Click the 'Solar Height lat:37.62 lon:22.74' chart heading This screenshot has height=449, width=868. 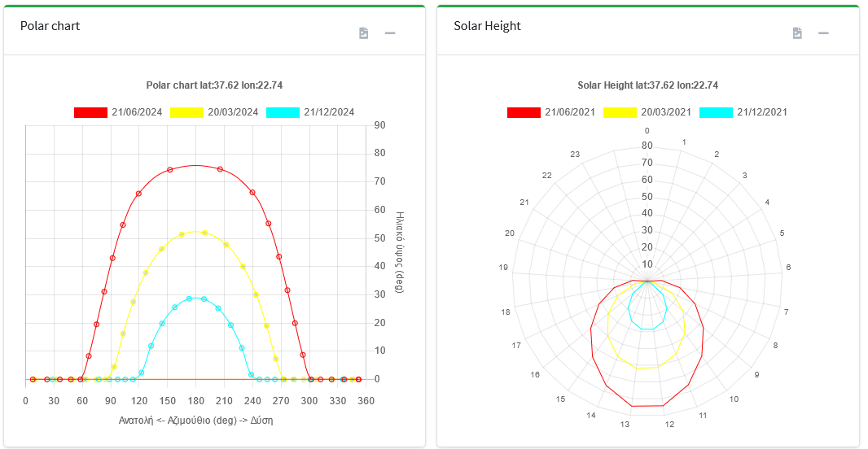[x=647, y=85]
